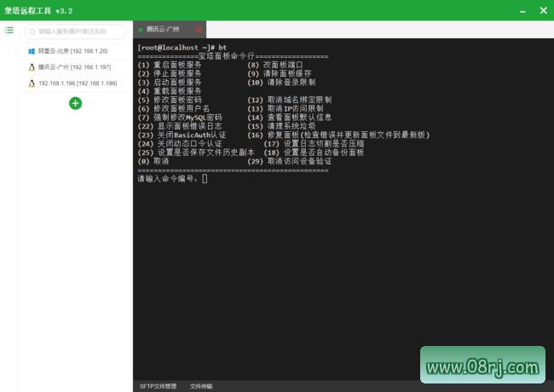
Task: Click terminal line (25) 设置是否保存文件历史副本
Action: point(196,153)
